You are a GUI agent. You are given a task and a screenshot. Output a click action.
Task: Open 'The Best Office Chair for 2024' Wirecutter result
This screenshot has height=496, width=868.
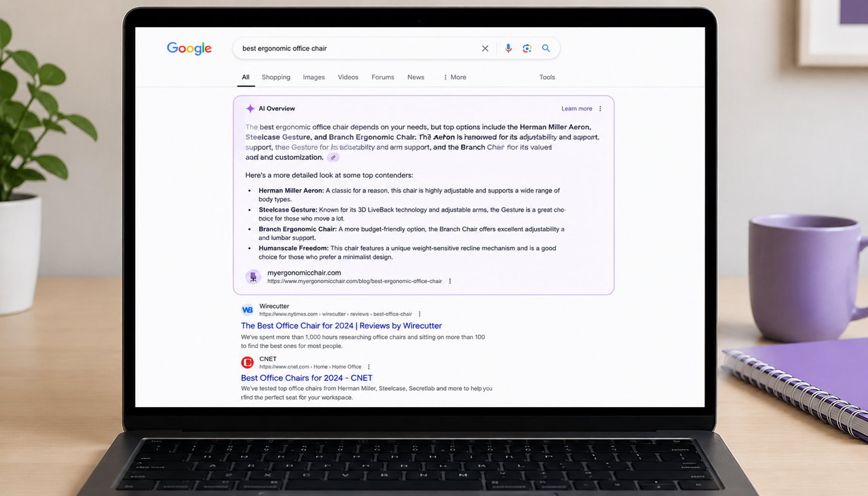tap(341, 326)
